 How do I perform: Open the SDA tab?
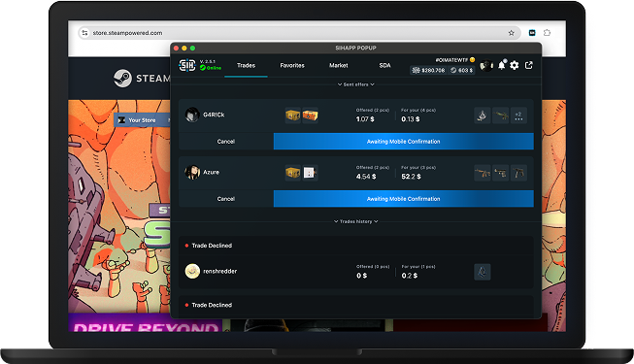[x=384, y=65]
